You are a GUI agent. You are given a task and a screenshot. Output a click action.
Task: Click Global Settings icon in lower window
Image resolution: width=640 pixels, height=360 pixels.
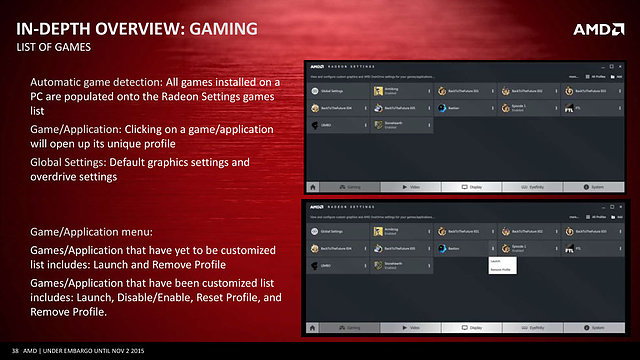[x=314, y=231]
